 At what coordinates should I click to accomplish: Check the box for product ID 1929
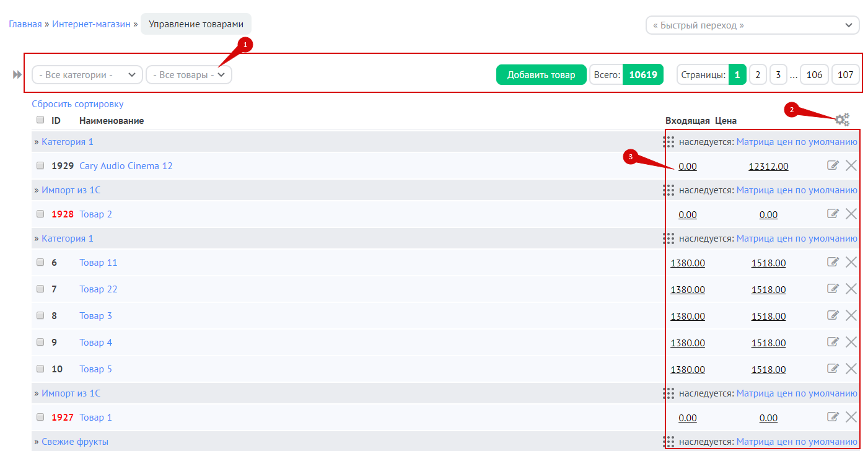click(40, 166)
